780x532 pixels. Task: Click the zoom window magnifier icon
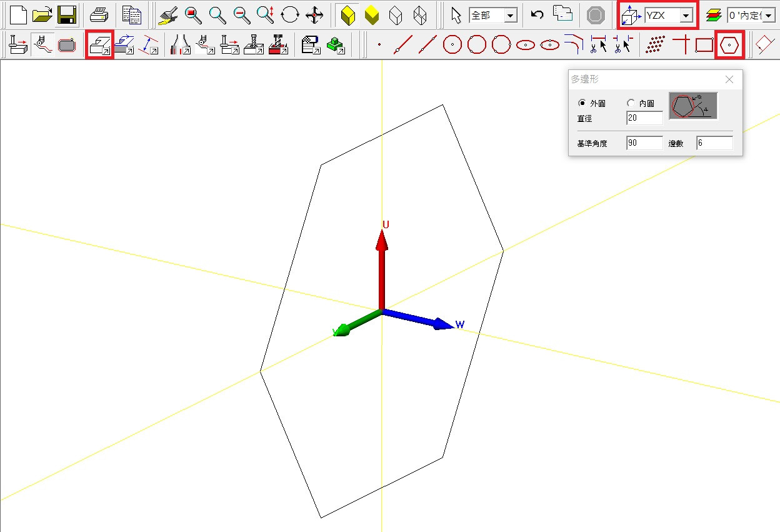(193, 15)
